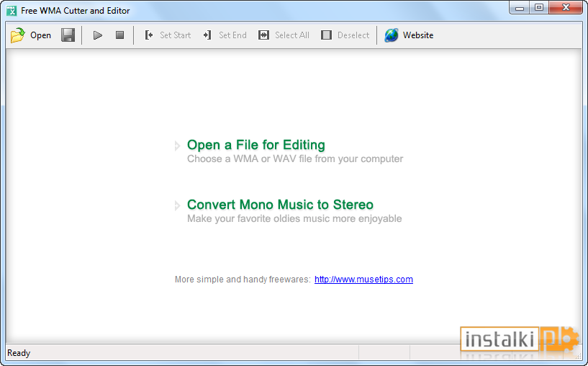Stop playback with the Stop button

119,35
